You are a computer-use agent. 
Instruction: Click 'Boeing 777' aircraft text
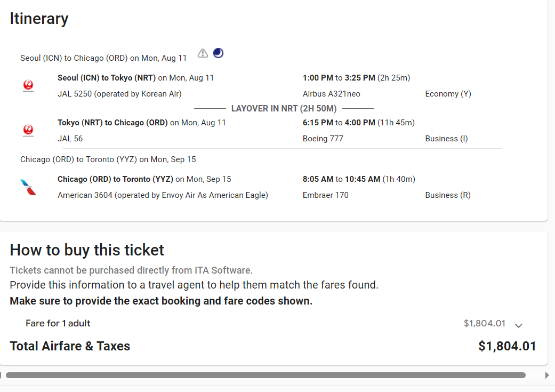pos(323,139)
